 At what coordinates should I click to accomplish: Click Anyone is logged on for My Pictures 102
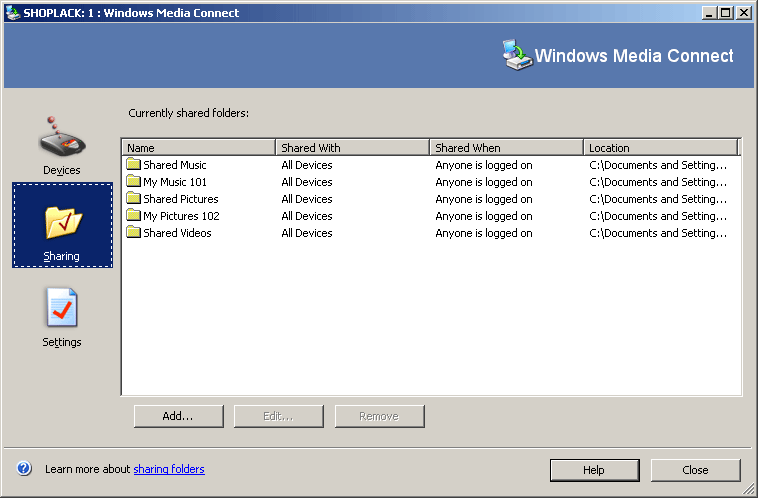484,216
